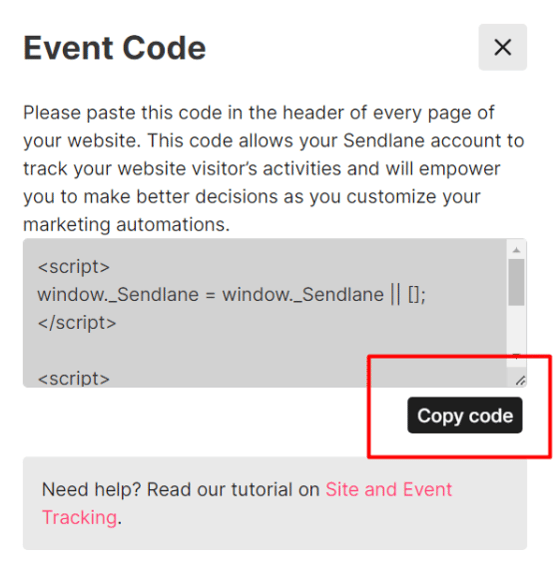Click the scrollbar up arrow in code box
Screen dimensions: 555x565
coord(516,250)
